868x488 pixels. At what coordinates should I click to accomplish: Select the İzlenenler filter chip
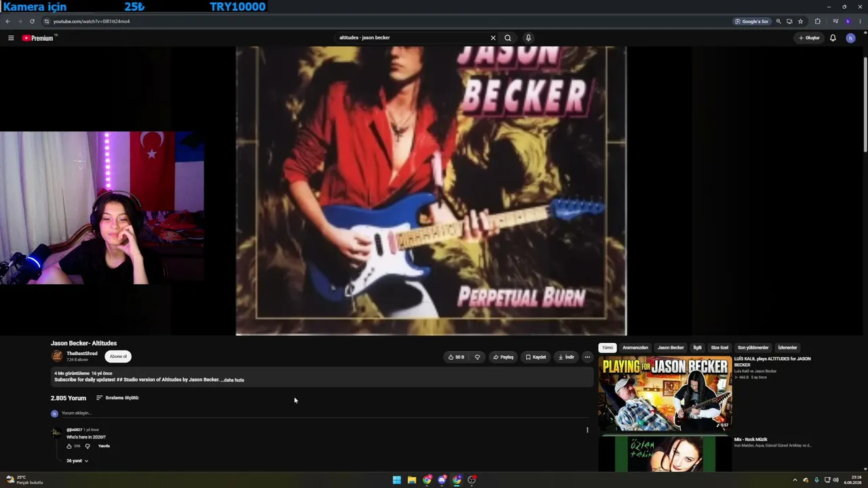point(787,348)
